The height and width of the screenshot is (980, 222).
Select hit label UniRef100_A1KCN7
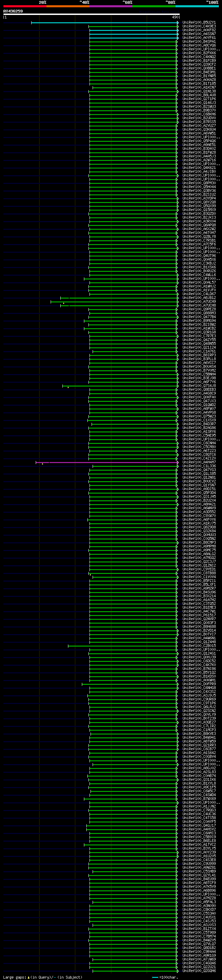click(x=199, y=88)
